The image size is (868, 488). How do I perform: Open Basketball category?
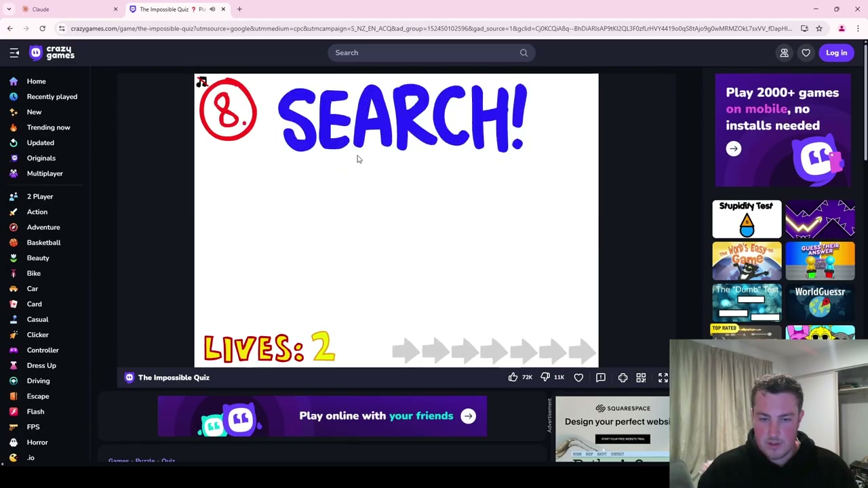tap(43, 243)
